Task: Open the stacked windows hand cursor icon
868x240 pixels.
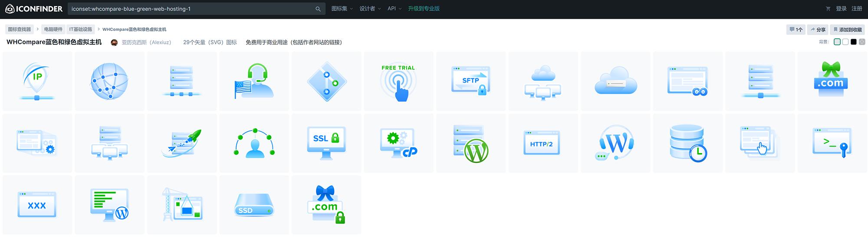Action: click(760, 143)
